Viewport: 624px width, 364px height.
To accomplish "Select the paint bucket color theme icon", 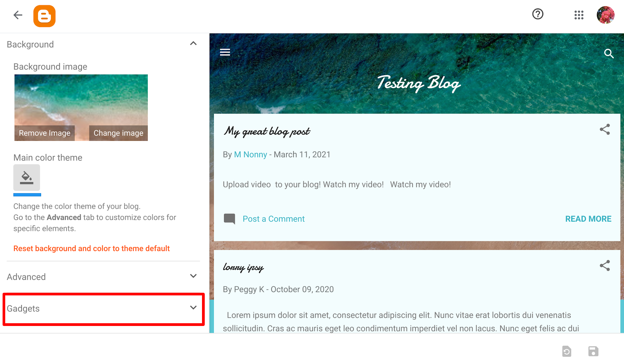I will pos(27,177).
